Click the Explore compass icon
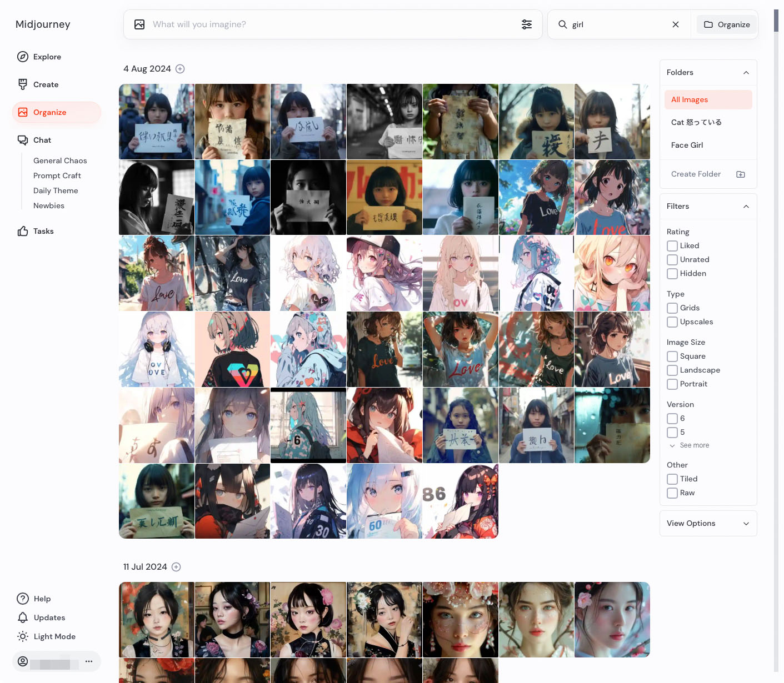784x683 pixels. click(x=23, y=57)
